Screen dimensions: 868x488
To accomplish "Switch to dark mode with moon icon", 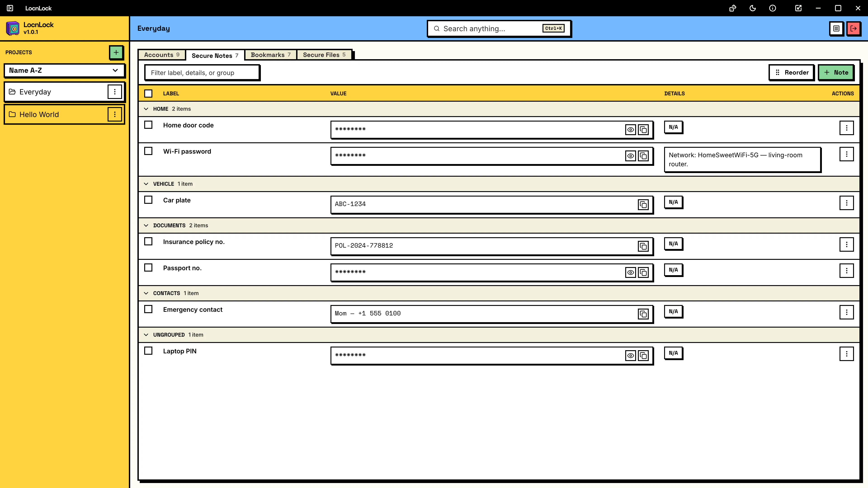I will click(752, 8).
